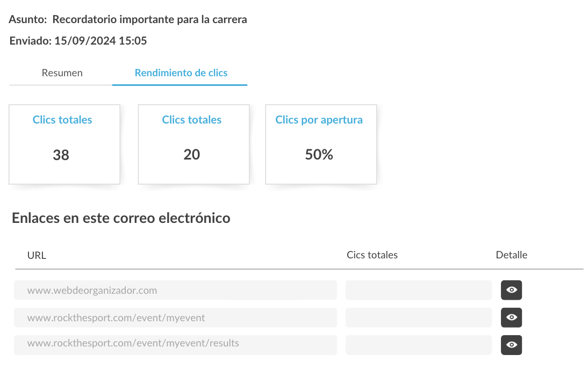Click total clicks field for webdeorganizador row
Image resolution: width=588 pixels, height=369 pixels.
tap(419, 290)
